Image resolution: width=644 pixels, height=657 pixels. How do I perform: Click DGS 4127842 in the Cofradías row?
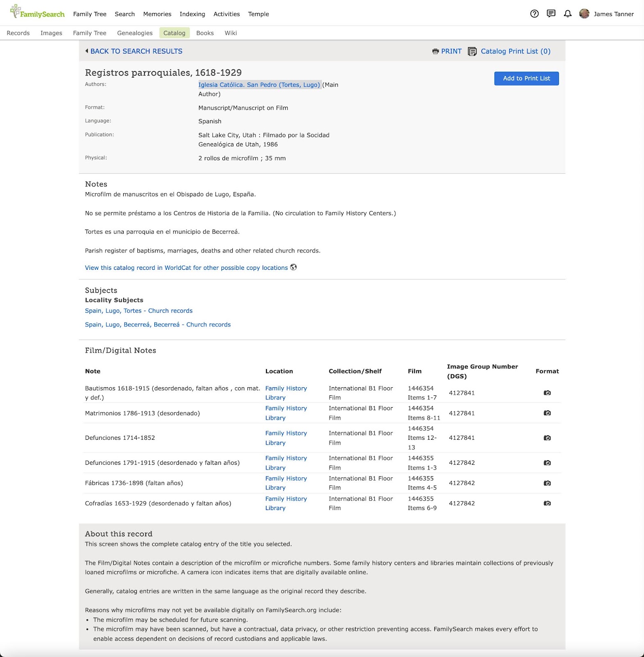pos(462,503)
